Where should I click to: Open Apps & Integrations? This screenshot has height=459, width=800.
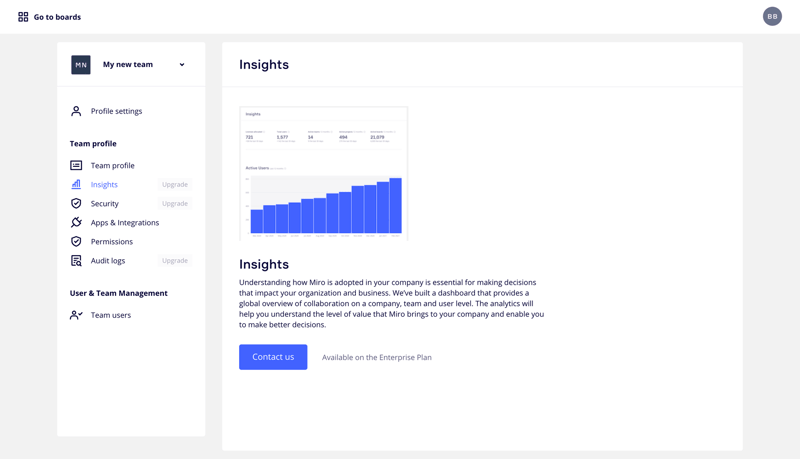pyautogui.click(x=125, y=223)
